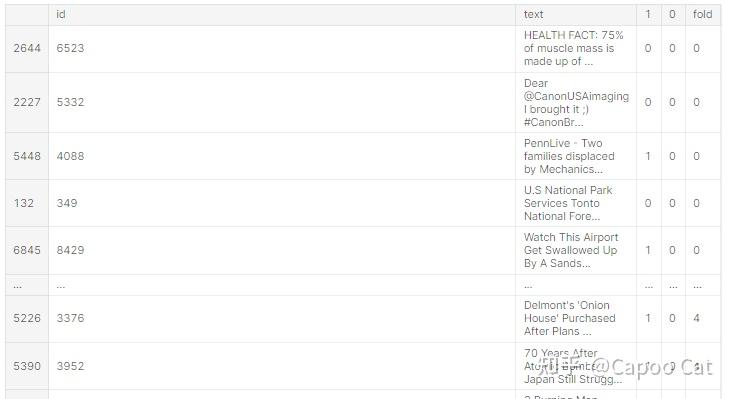
Task: Click id cell 4088
Action: point(70,156)
